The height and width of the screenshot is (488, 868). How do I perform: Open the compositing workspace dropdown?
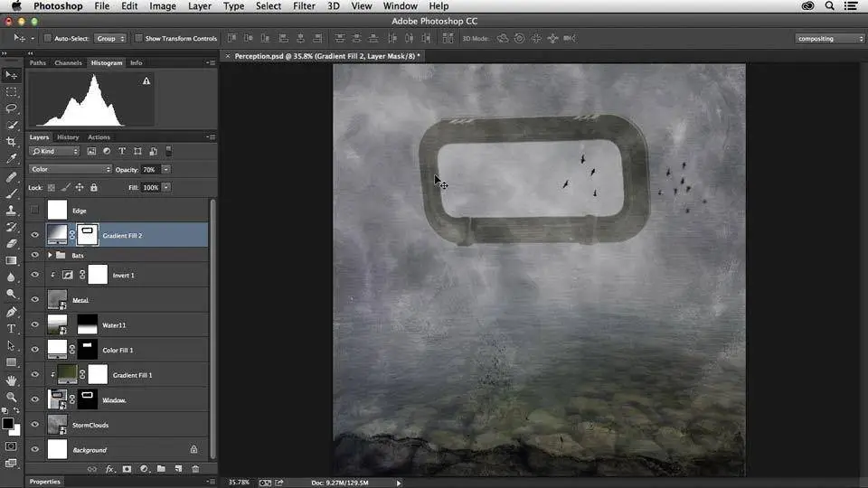click(x=830, y=39)
